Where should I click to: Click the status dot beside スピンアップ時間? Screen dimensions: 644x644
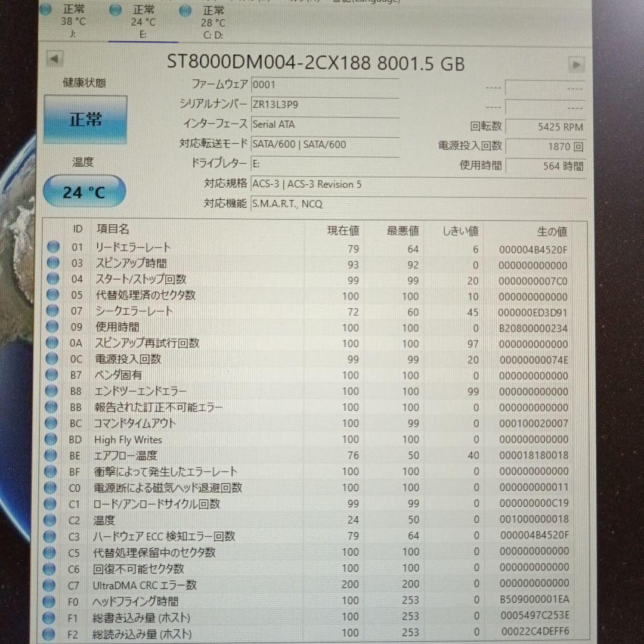click(x=53, y=262)
